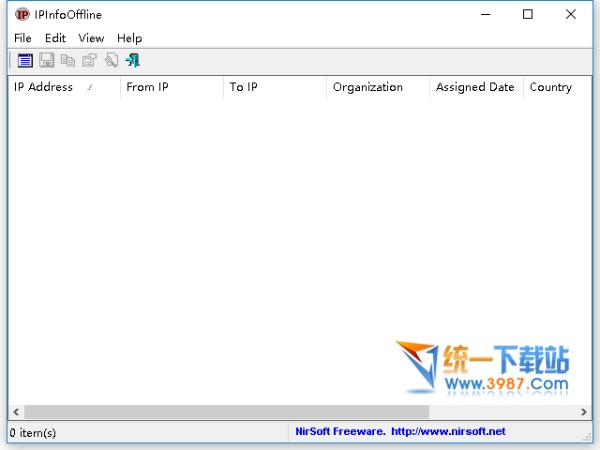Click the horizontal scrollbar left arrow
The height and width of the screenshot is (450, 600).
(x=15, y=412)
